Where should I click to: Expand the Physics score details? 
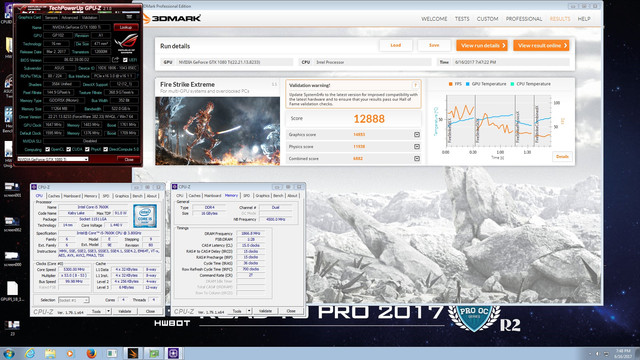[417, 146]
